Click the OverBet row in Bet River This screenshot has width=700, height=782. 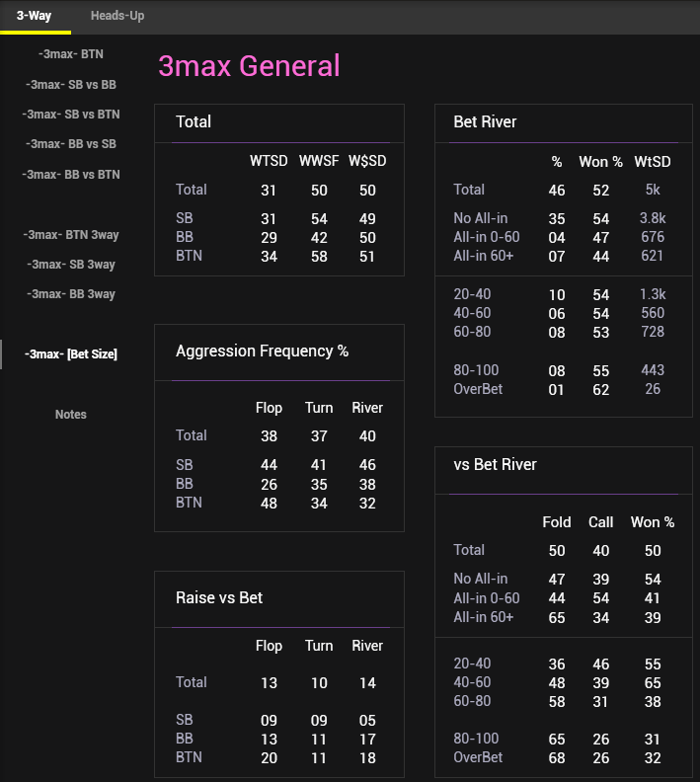click(x=478, y=389)
